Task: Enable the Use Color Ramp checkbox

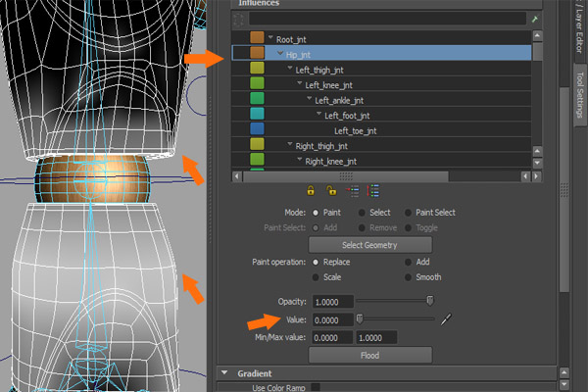Action: [x=316, y=388]
